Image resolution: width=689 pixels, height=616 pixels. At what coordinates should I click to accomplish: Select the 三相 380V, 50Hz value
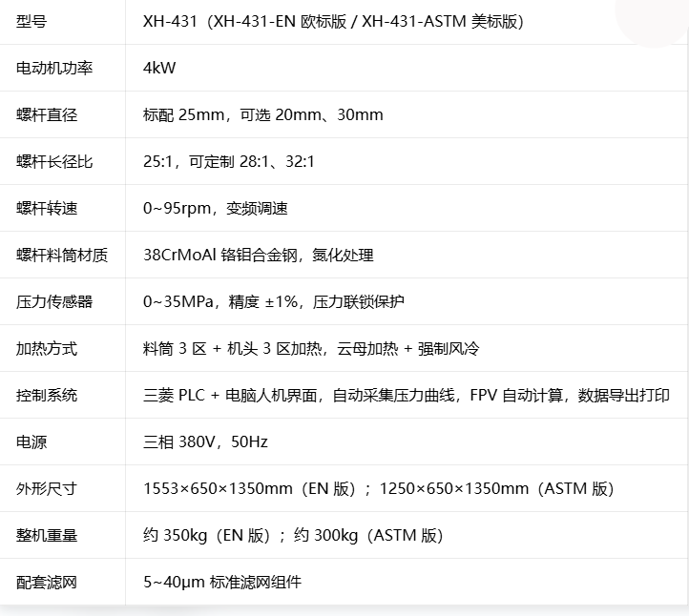coord(205,442)
